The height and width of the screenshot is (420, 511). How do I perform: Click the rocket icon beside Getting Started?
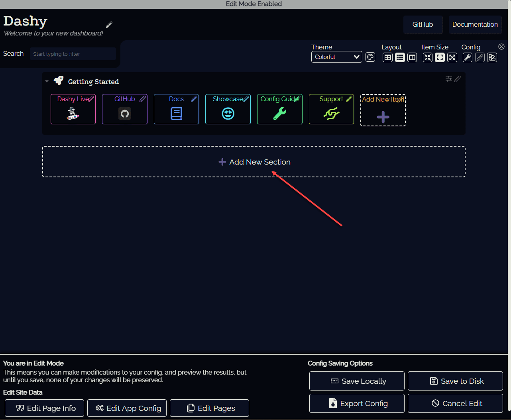pyautogui.click(x=59, y=81)
